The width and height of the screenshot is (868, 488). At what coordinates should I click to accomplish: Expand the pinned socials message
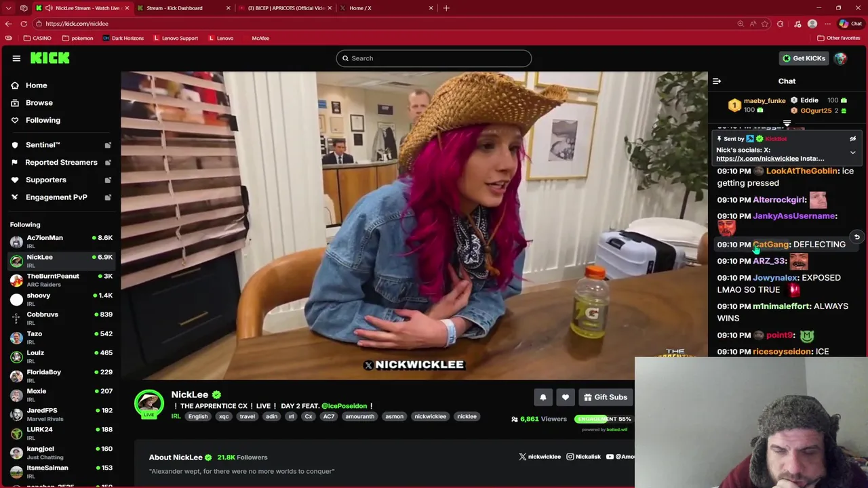tap(852, 152)
